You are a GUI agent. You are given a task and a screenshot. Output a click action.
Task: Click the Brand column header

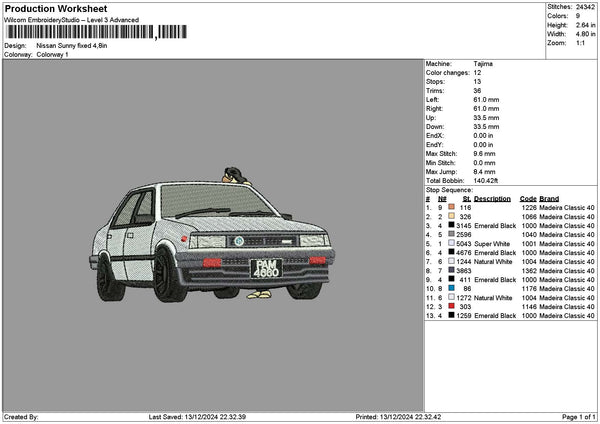coord(549,199)
